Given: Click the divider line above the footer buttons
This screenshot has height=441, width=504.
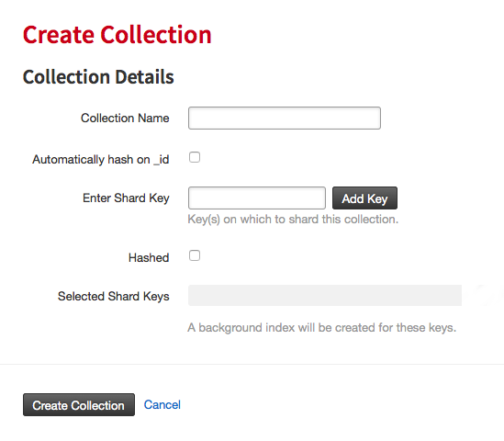Looking at the screenshot, I should click(252, 364).
